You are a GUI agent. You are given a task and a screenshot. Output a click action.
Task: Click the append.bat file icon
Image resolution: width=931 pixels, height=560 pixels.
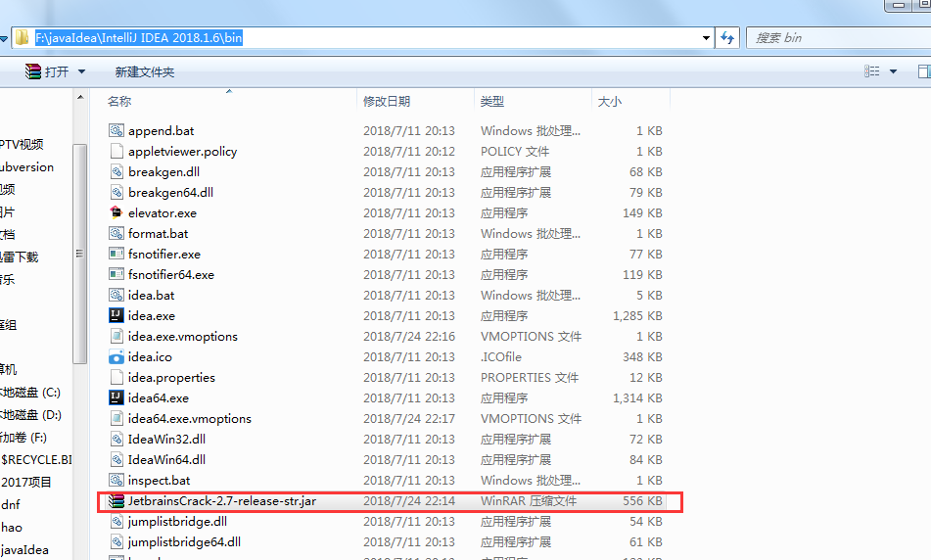pyautogui.click(x=116, y=130)
